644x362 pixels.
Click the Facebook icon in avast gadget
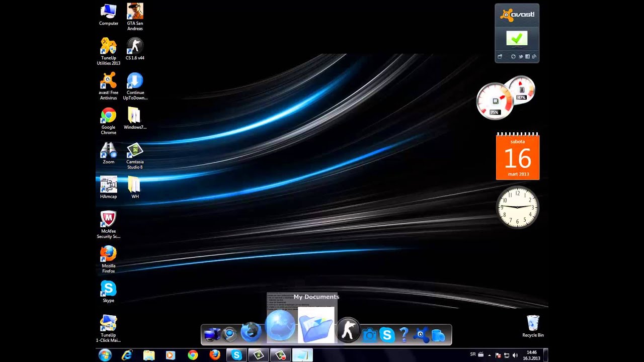click(x=527, y=57)
